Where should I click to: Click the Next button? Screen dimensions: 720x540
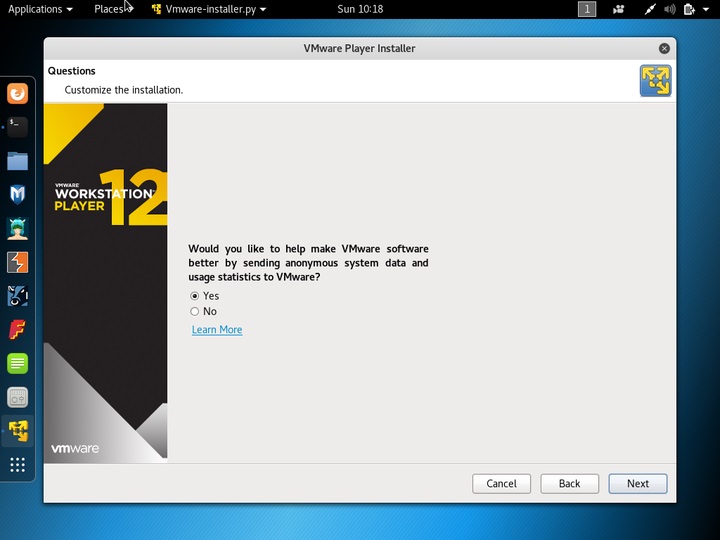(638, 484)
